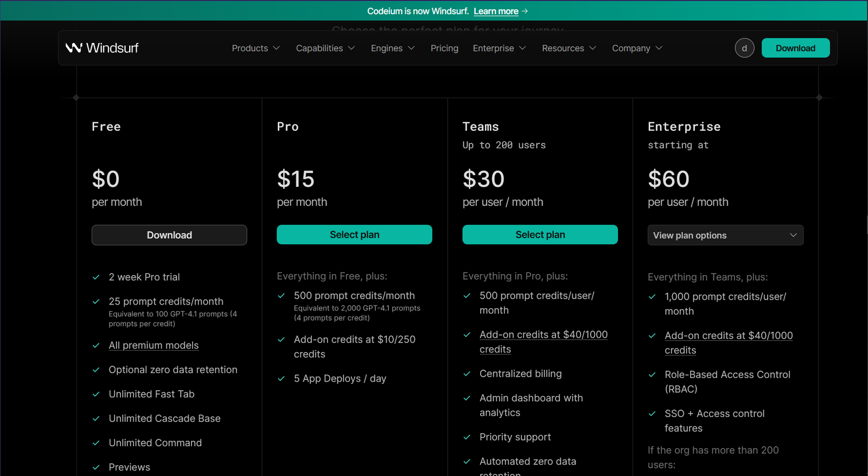Expand the Capabilities menu chevron
The image size is (868, 476).
[352, 48]
